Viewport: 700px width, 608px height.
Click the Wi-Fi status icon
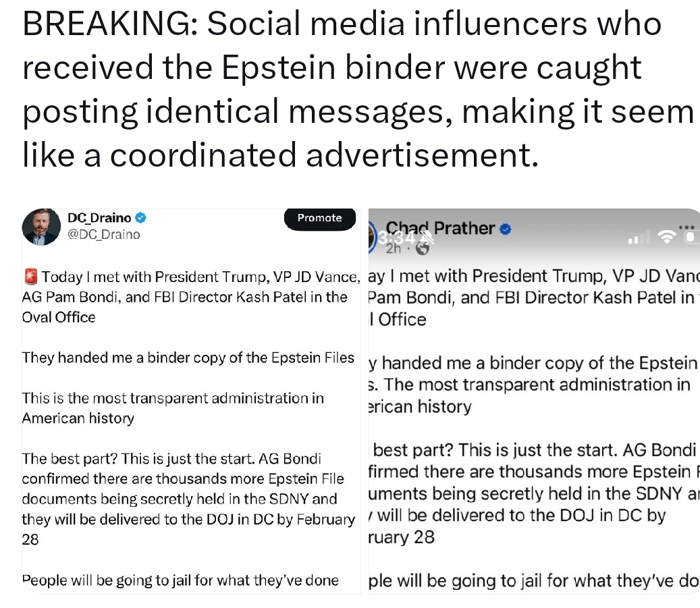[x=667, y=237]
